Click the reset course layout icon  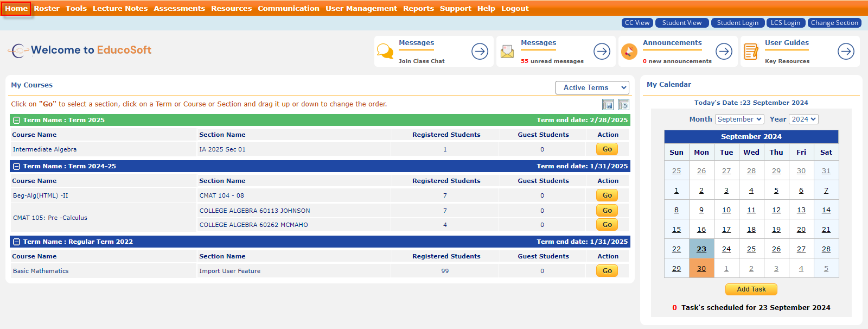[x=623, y=105]
